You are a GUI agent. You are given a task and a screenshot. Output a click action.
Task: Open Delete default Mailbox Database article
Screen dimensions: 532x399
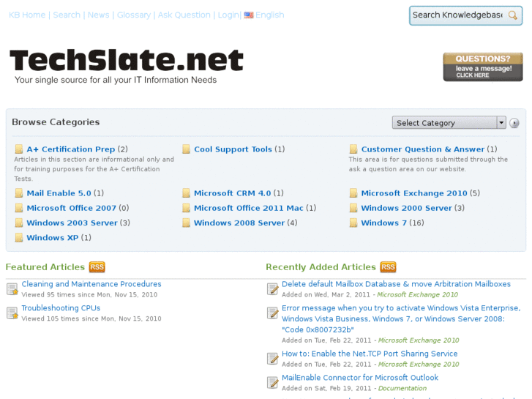click(x=396, y=284)
